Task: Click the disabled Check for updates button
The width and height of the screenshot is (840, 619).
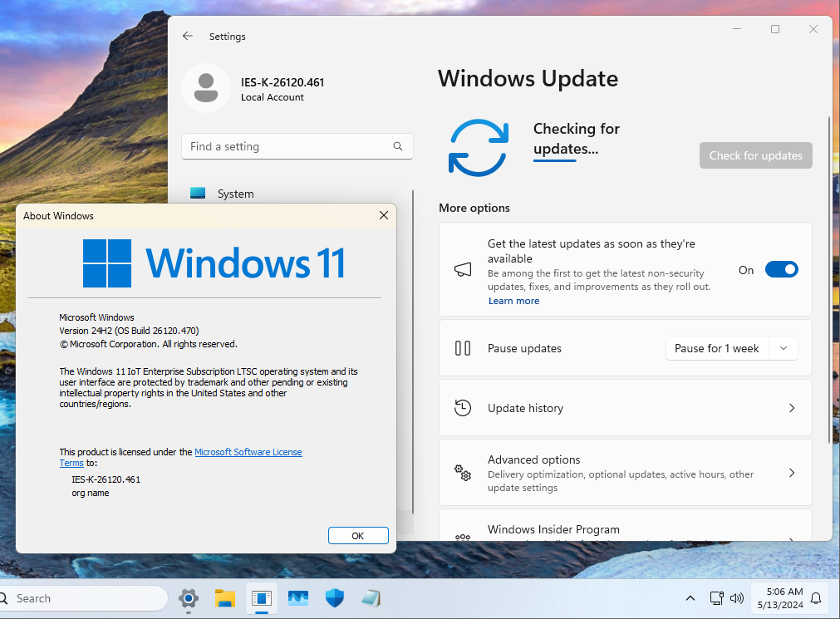Action: pyautogui.click(x=756, y=155)
